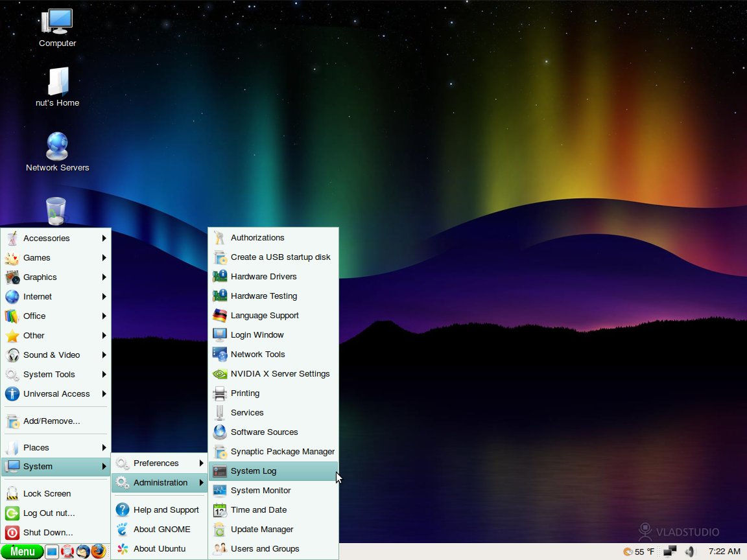Click Create a USB startup disk icon
This screenshot has height=560, width=747.
(220, 257)
